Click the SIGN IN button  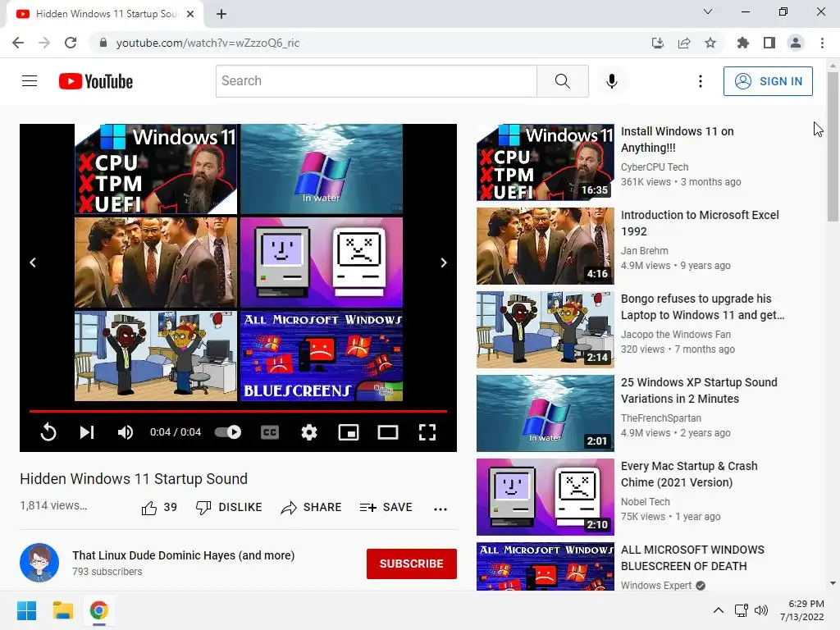click(768, 81)
